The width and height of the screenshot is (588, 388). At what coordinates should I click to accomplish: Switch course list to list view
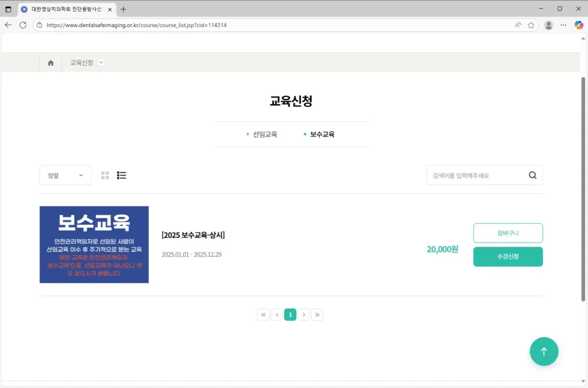[121, 175]
